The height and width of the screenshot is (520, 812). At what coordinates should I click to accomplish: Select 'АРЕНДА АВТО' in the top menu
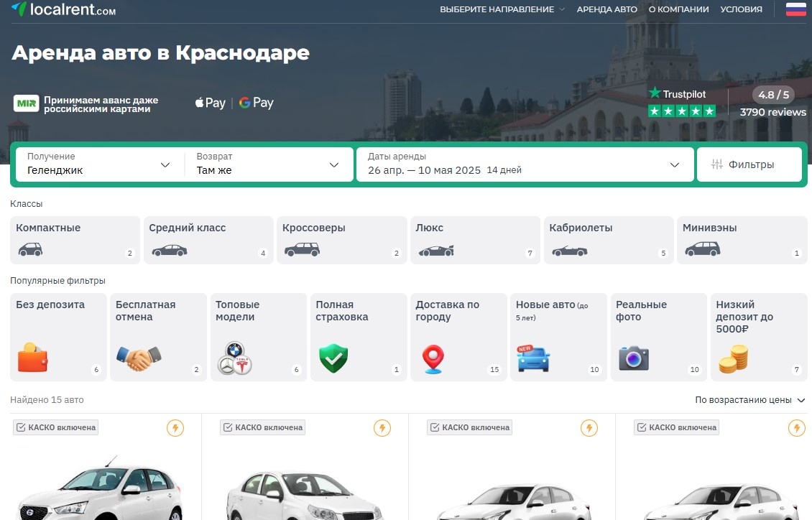609,9
